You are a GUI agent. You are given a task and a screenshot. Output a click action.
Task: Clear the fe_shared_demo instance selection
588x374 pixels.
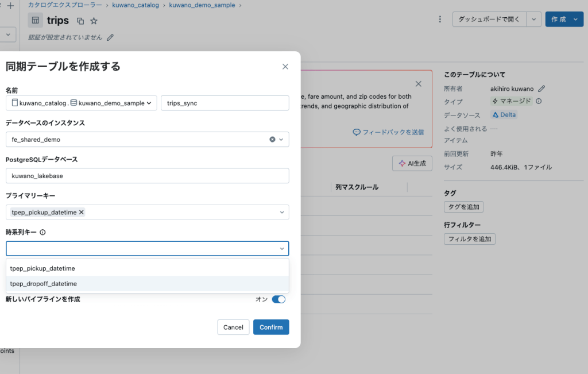272,140
